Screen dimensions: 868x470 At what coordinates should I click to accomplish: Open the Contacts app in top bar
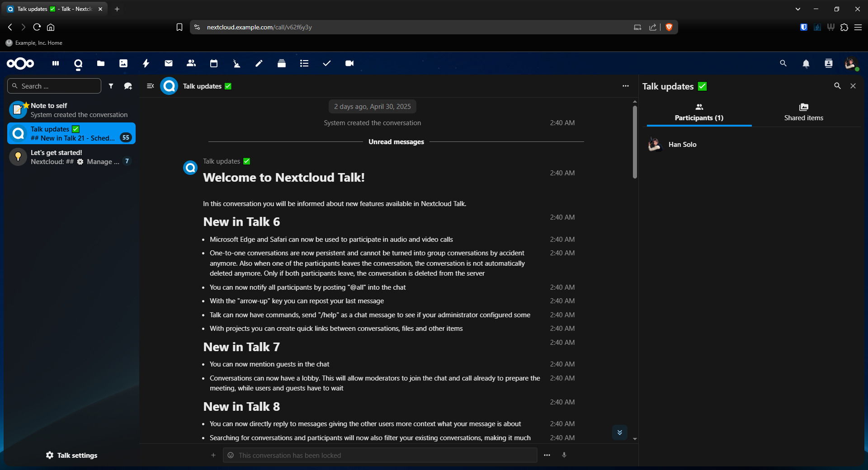coord(191,64)
